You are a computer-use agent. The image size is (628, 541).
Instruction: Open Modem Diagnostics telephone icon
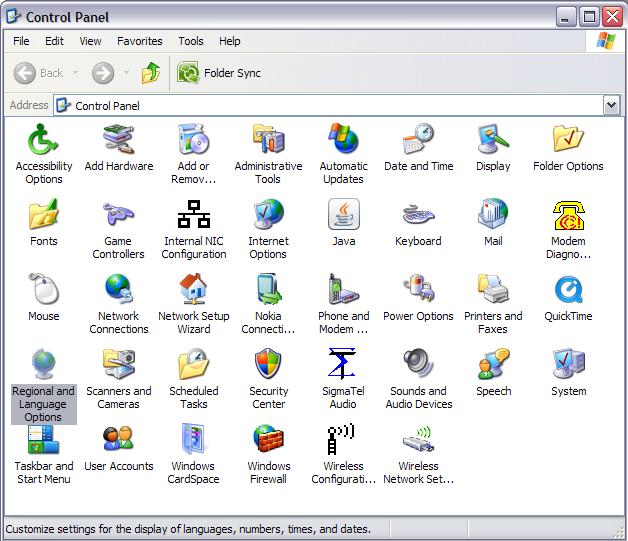tap(568, 215)
